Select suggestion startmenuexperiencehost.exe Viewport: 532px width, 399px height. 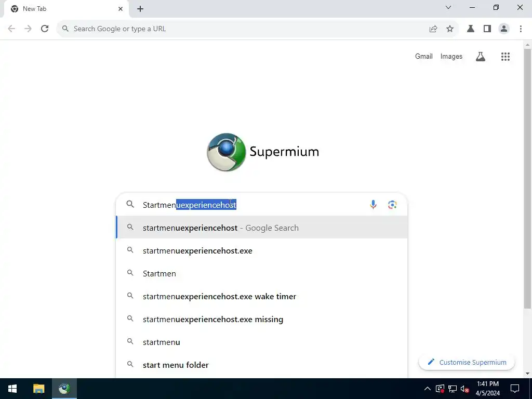[x=262, y=251]
